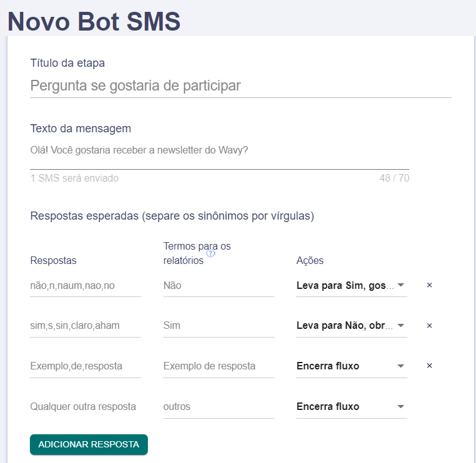The height and width of the screenshot is (463, 476).
Task: Expand 'Leva para Sim, gos...' action dropdown
Action: [351, 285]
